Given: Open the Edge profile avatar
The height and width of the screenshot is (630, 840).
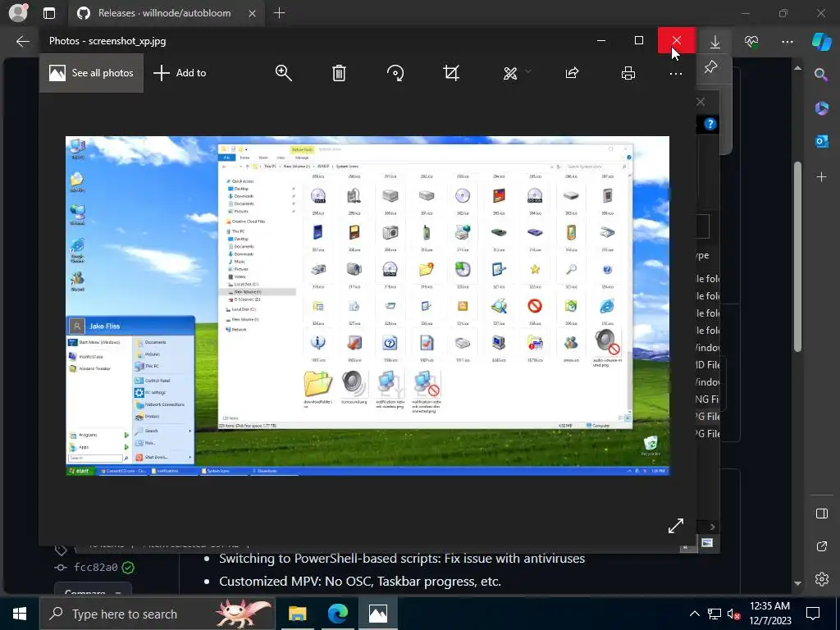Looking at the screenshot, I should (x=18, y=13).
